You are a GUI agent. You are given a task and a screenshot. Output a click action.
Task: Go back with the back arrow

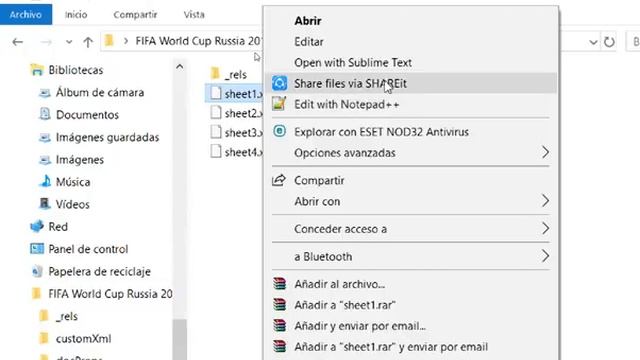point(18,42)
